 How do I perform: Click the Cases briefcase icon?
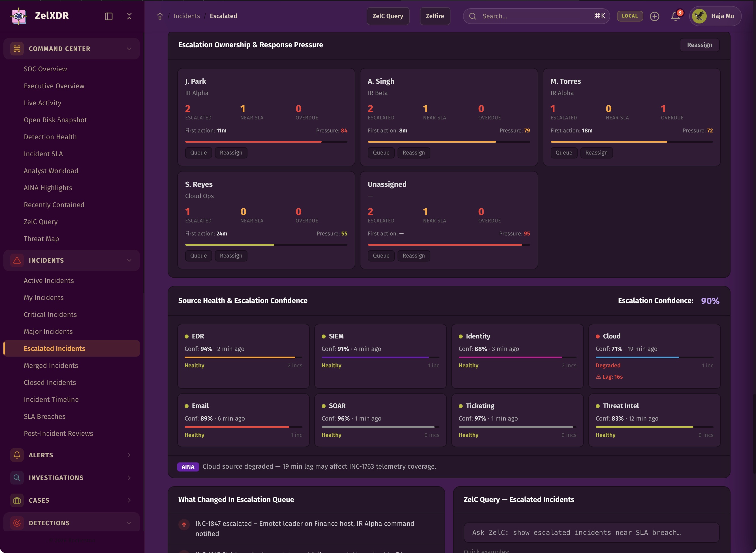coord(17,500)
